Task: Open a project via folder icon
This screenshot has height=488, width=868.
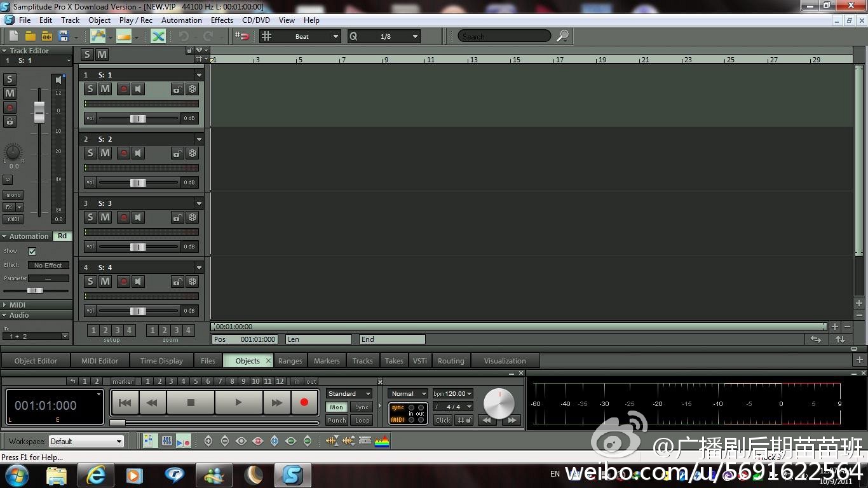Action: click(30, 36)
